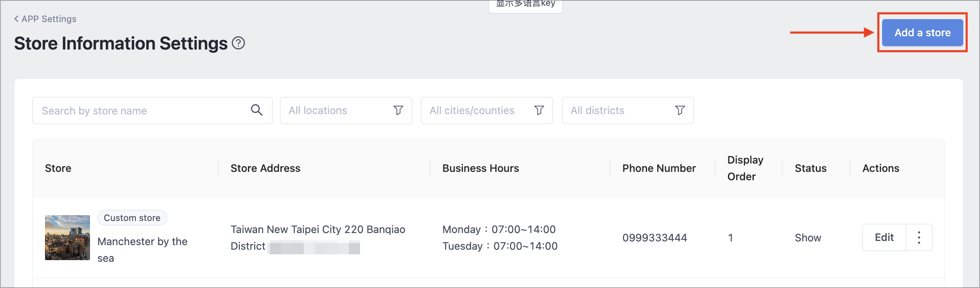Viewport: 980px width, 288px height.
Task: Click the Tuesday 07:00~14:00 hours text
Action: [500, 246]
